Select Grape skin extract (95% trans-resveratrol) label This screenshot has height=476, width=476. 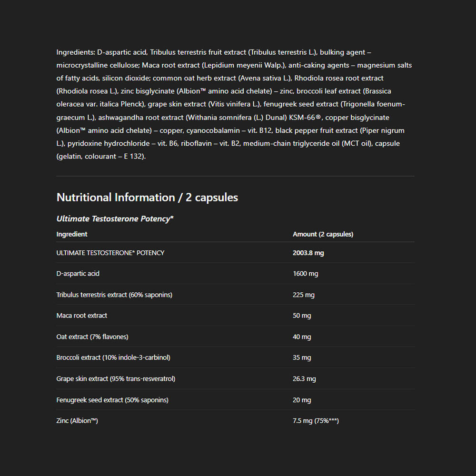pos(116,379)
